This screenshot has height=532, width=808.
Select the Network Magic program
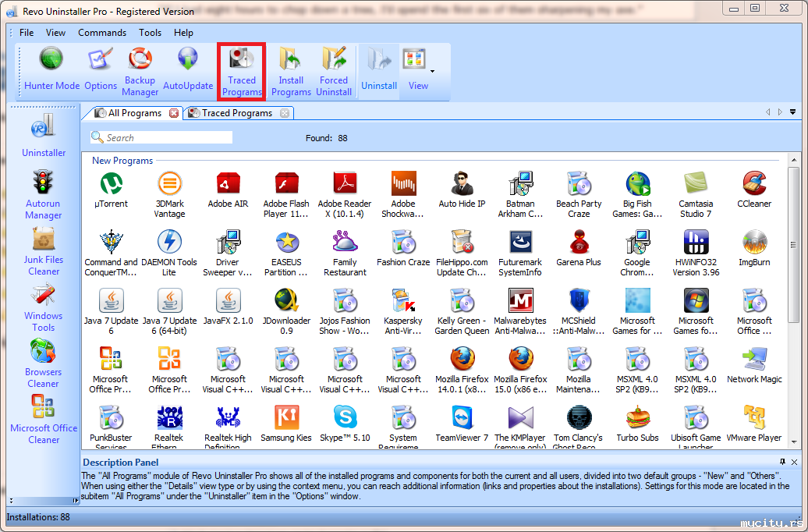coord(754,365)
